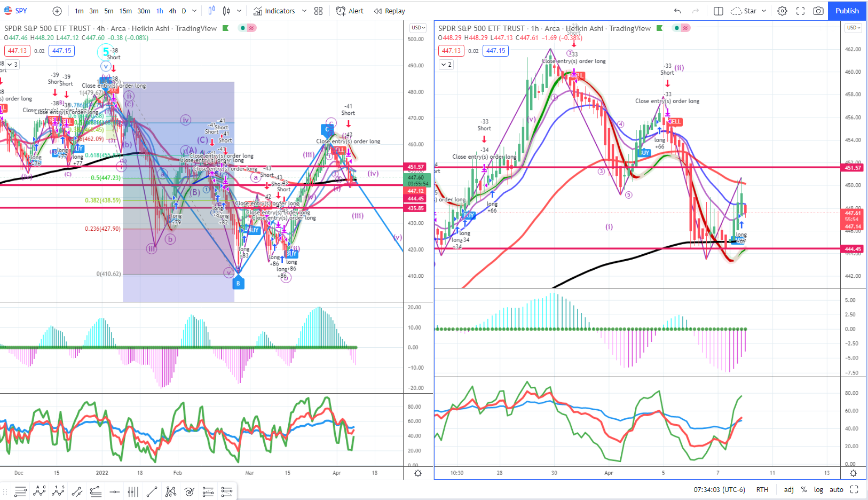Toggle adj price adjustment

[788, 489]
